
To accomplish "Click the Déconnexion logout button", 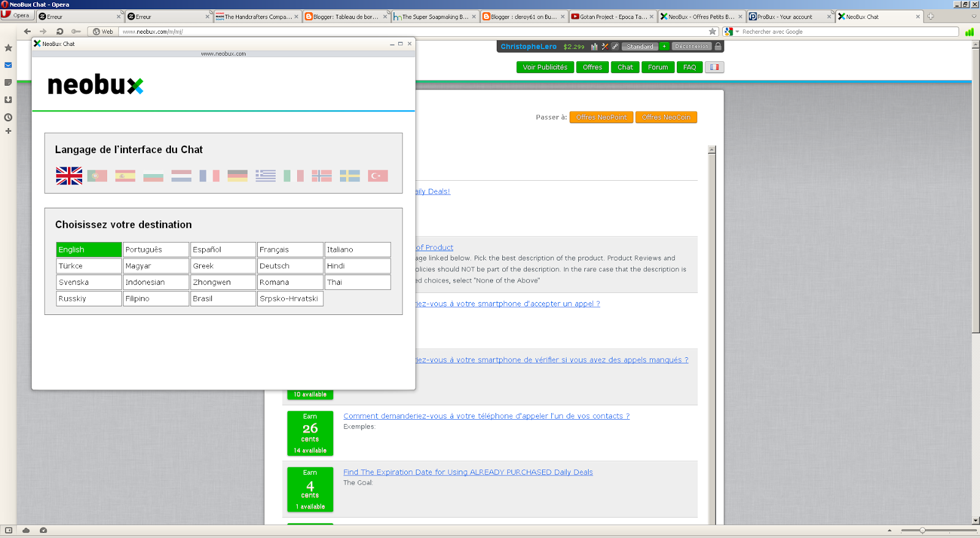I will pos(692,47).
